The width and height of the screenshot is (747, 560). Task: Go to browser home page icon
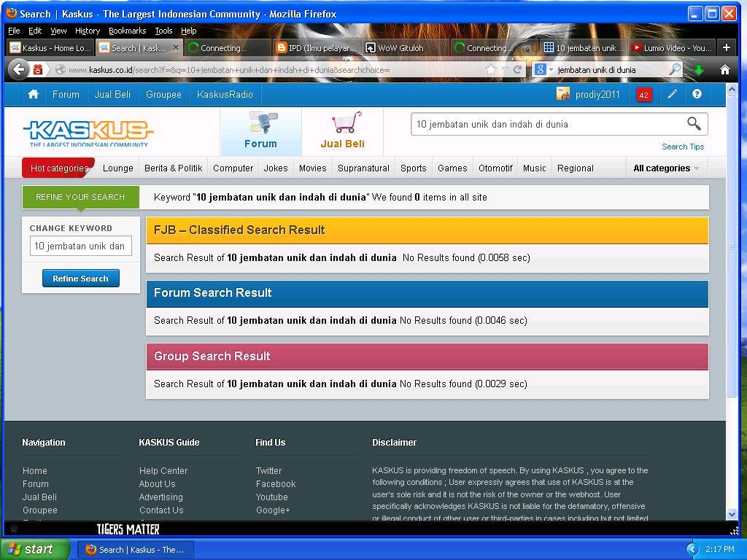pos(724,70)
